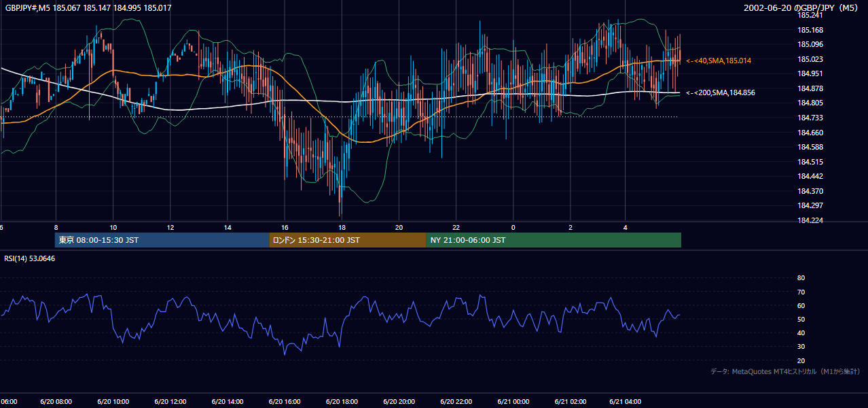Click the hour 0 label under the price chart

click(x=513, y=227)
